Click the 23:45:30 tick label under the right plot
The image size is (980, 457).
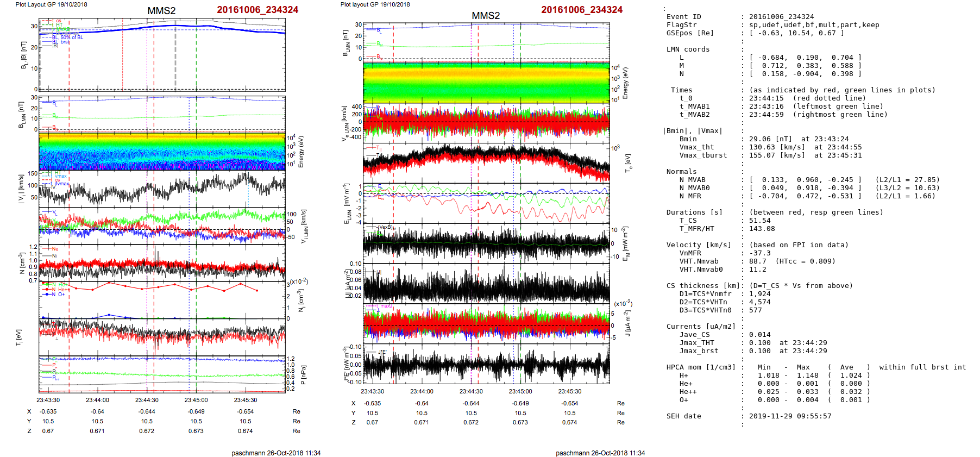coord(569,391)
